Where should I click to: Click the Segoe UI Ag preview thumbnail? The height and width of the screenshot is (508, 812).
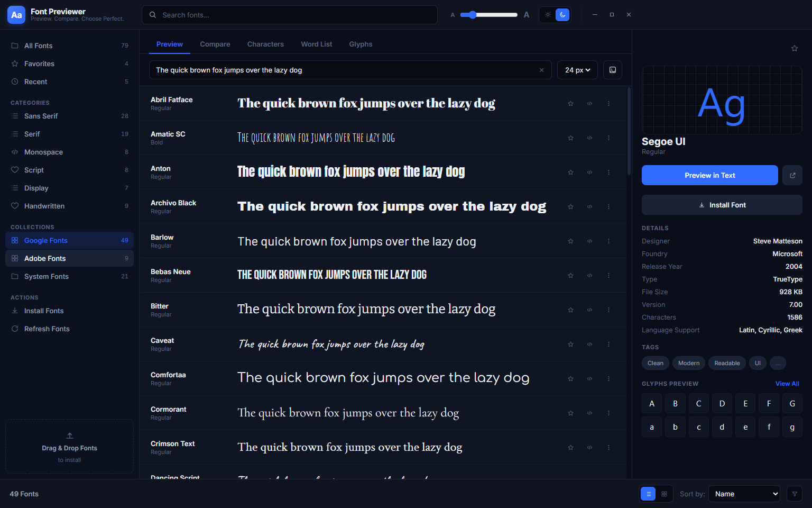(722, 100)
